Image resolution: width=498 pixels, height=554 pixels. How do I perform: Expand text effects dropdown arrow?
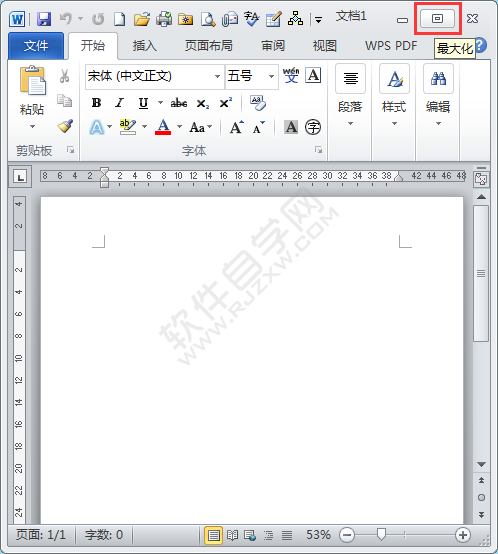pos(109,126)
